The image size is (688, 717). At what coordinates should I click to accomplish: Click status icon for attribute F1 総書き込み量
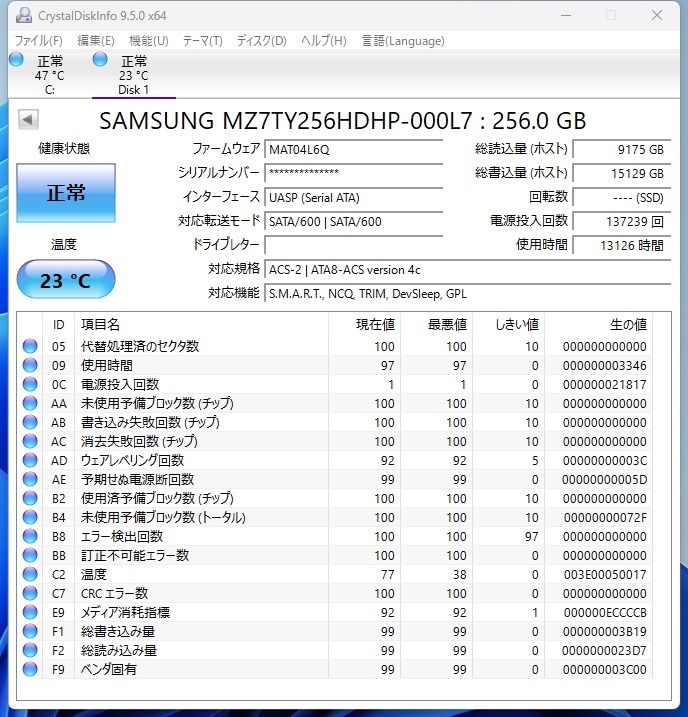(x=30, y=631)
